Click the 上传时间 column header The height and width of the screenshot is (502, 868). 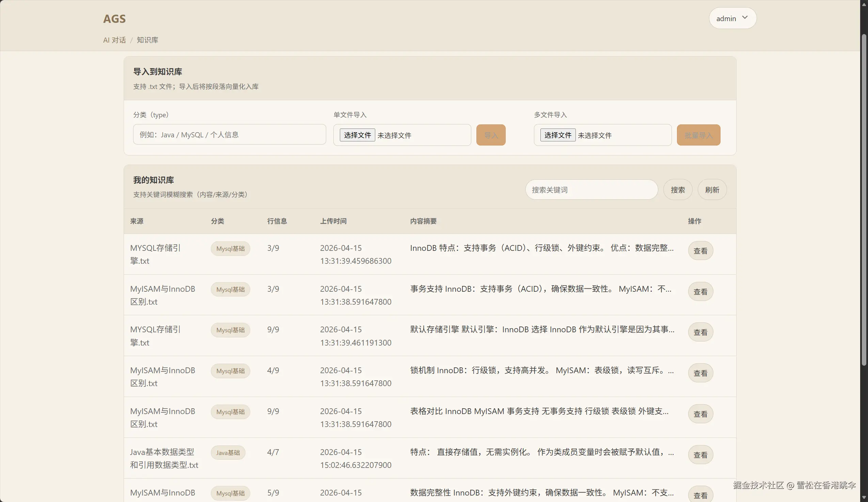(x=333, y=221)
